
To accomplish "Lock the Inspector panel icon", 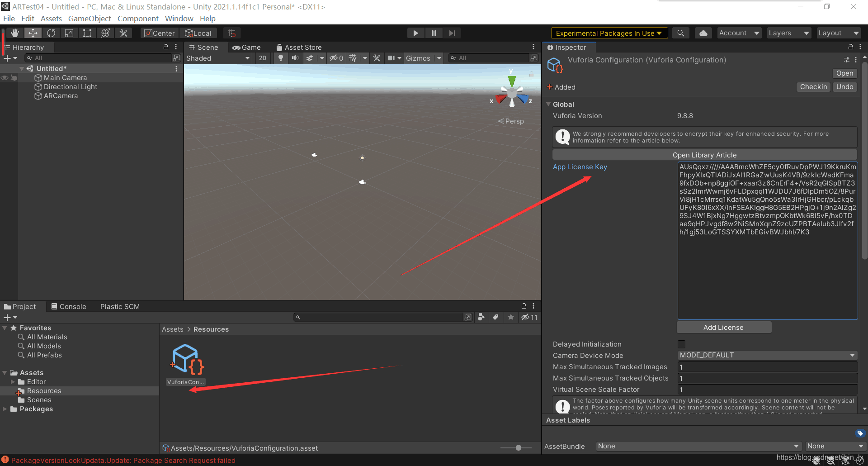I will (850, 47).
